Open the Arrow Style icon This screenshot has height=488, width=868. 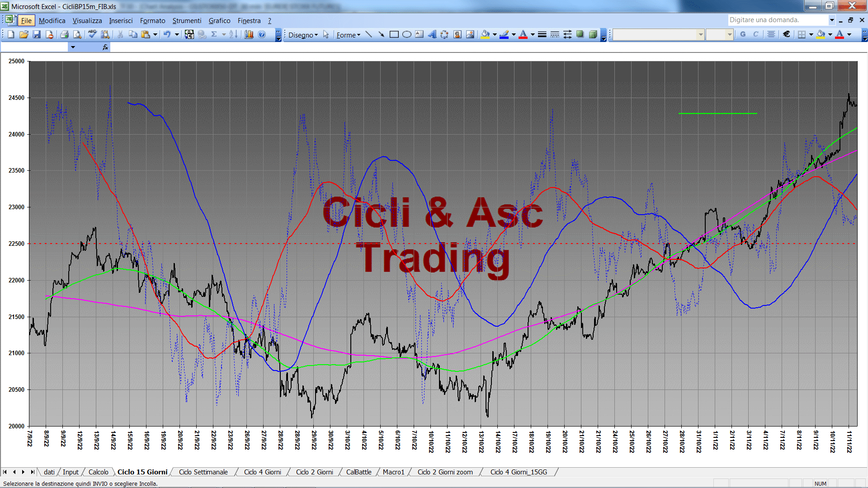567,34
